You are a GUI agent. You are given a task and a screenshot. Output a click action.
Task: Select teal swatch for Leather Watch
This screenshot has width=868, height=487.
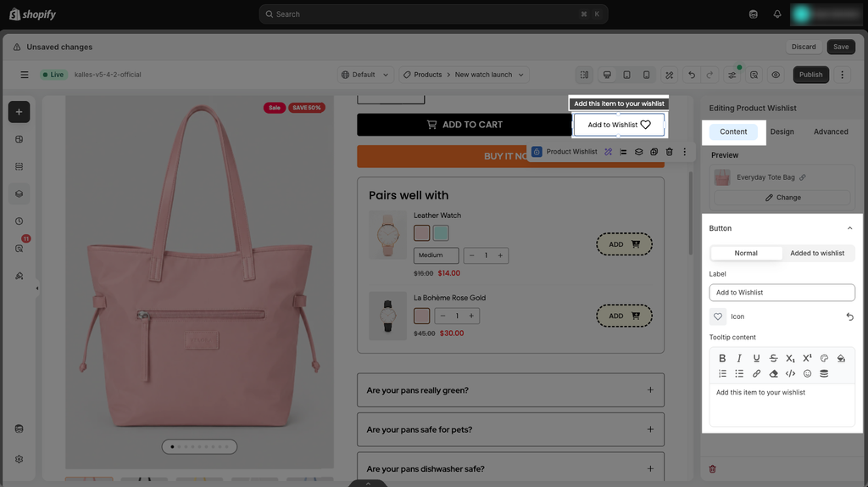(x=441, y=233)
